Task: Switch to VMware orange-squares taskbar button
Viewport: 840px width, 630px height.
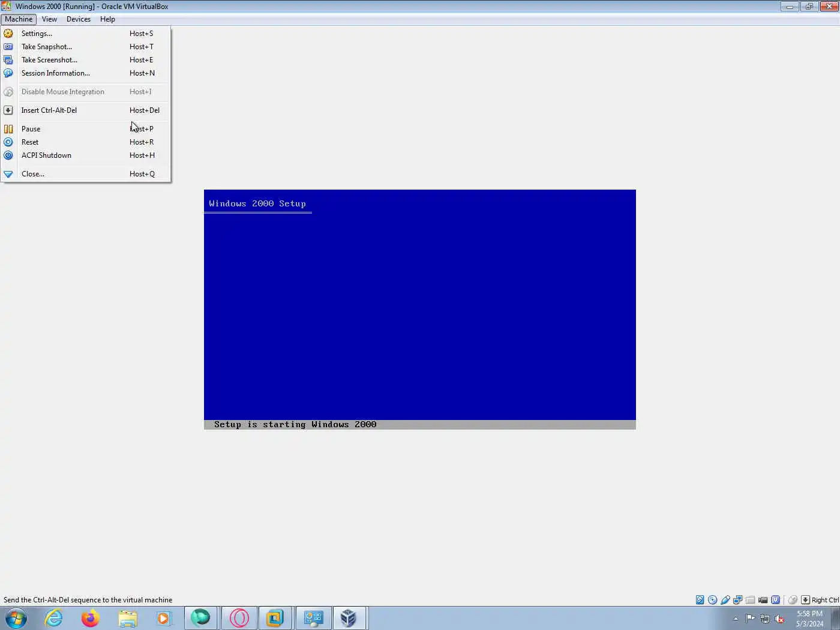Action: [x=275, y=618]
